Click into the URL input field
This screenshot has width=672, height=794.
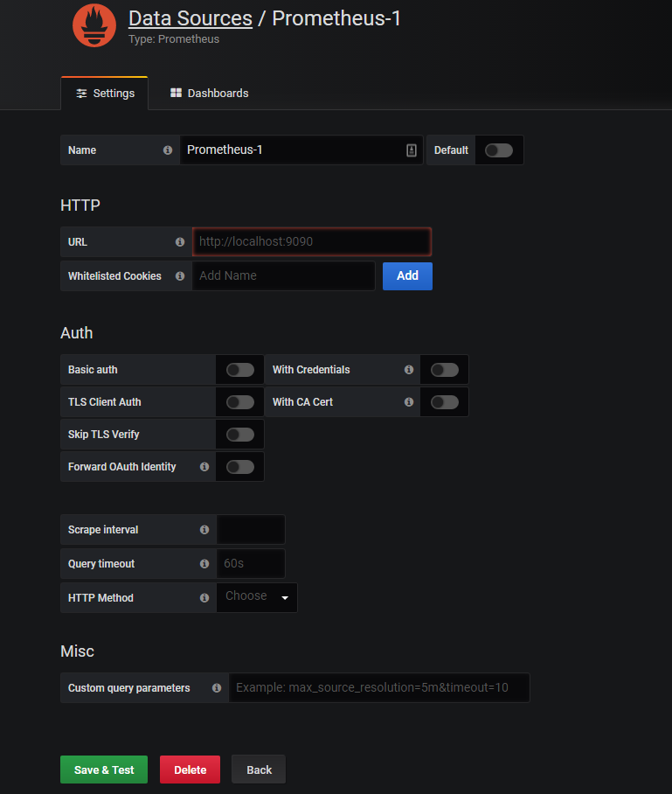tap(311, 241)
